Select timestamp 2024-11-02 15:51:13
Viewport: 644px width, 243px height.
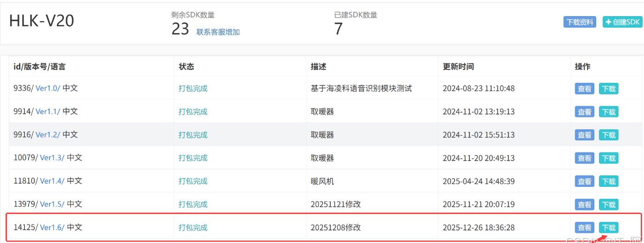coord(479,134)
